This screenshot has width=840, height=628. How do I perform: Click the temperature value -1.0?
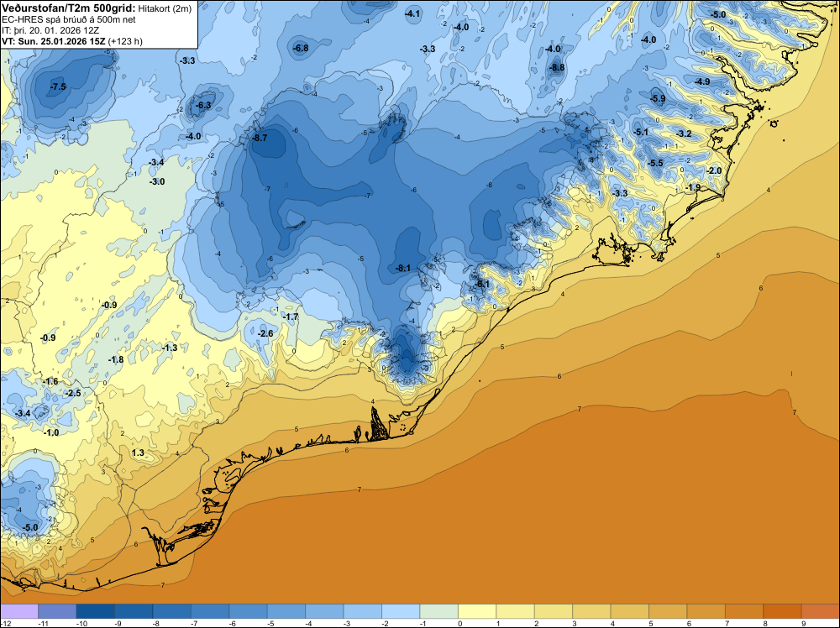[51, 432]
